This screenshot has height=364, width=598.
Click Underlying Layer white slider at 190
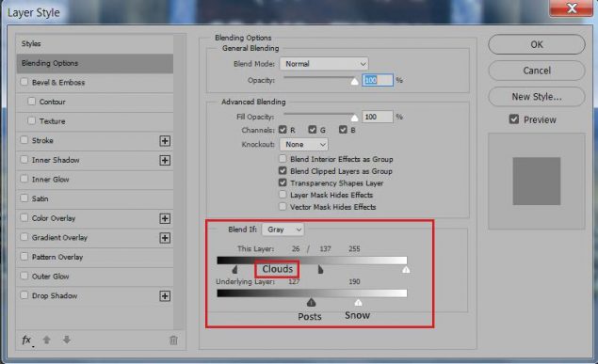click(x=358, y=302)
